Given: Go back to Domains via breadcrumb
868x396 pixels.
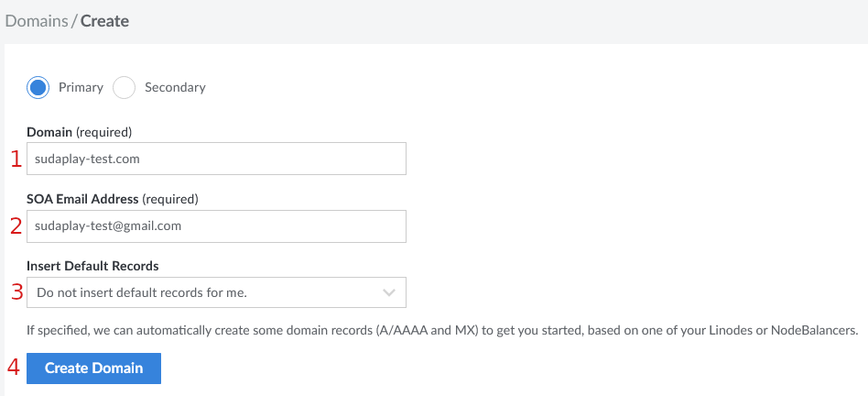Looking at the screenshot, I should pyautogui.click(x=36, y=21).
